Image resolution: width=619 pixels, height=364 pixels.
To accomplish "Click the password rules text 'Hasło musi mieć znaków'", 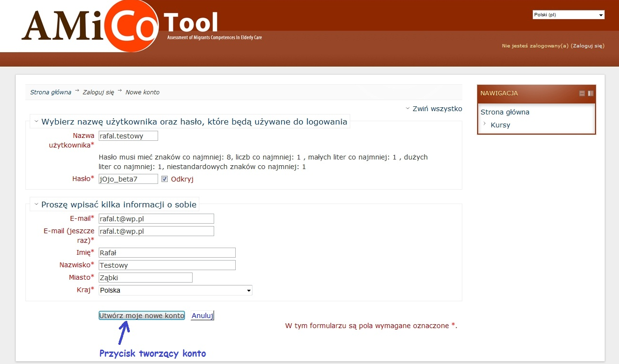I will click(x=263, y=162).
